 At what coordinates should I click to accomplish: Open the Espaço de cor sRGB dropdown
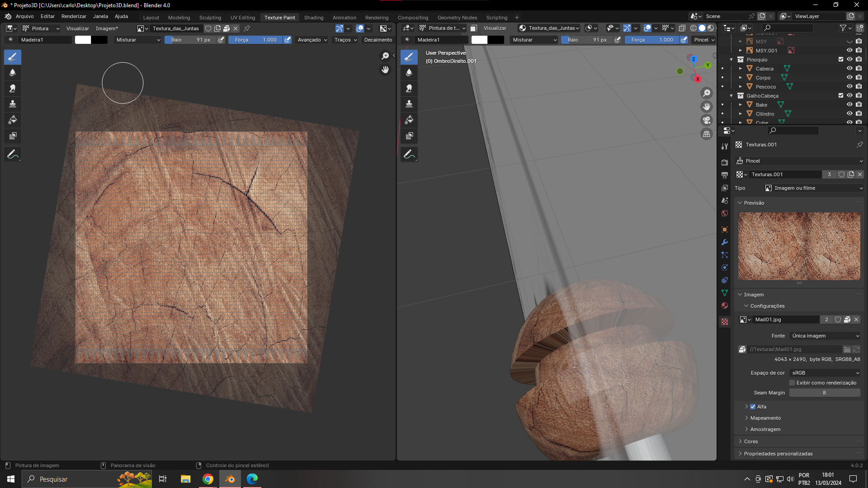point(825,373)
